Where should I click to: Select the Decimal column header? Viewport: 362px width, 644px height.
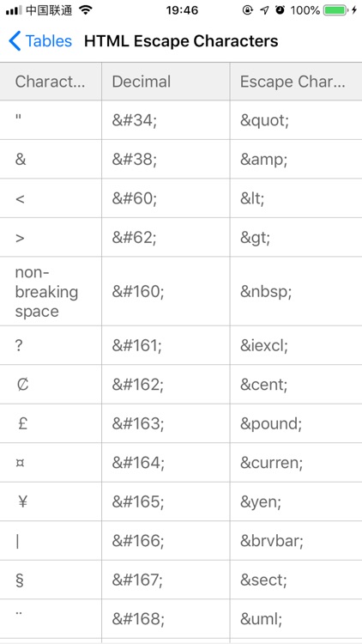(166, 82)
